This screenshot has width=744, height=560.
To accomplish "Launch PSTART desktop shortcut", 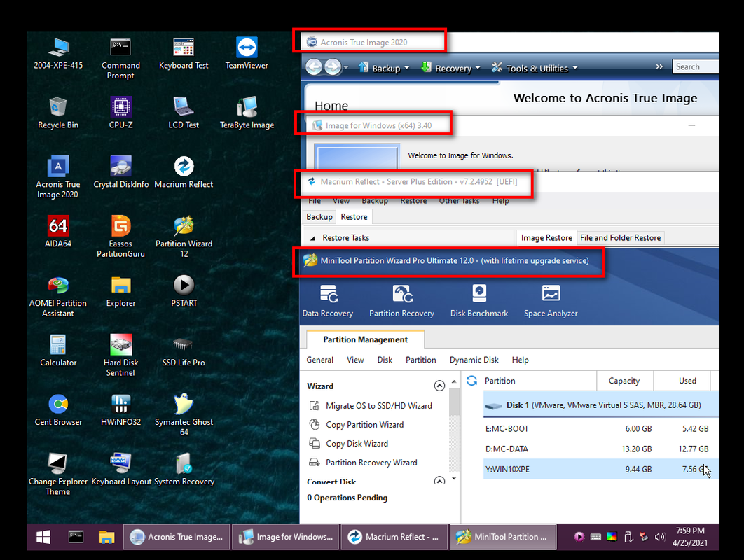I will [184, 290].
